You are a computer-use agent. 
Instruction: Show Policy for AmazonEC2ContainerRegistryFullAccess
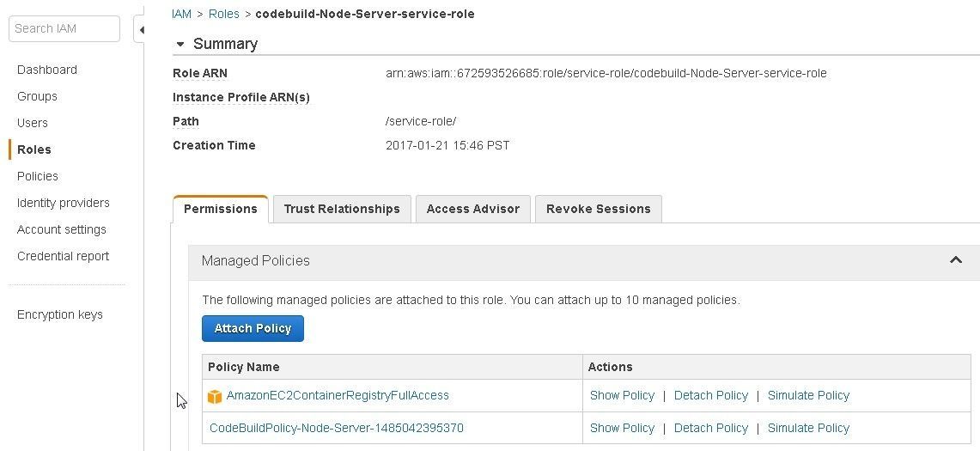click(x=622, y=395)
